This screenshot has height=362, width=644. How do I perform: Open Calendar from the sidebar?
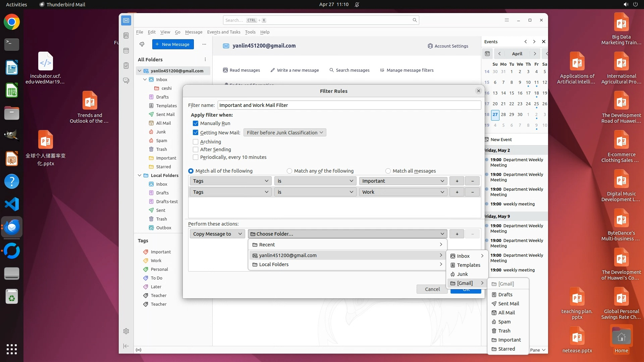[x=126, y=51]
